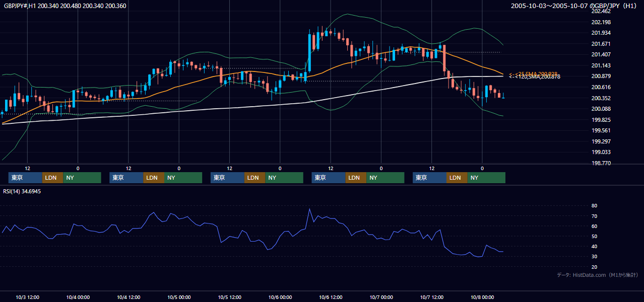Select the RSI scale value 20
644x302 pixels.
[595, 267]
